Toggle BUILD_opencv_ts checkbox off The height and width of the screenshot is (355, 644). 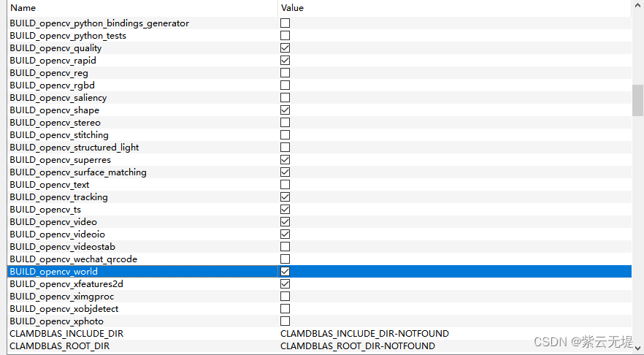[x=285, y=209]
